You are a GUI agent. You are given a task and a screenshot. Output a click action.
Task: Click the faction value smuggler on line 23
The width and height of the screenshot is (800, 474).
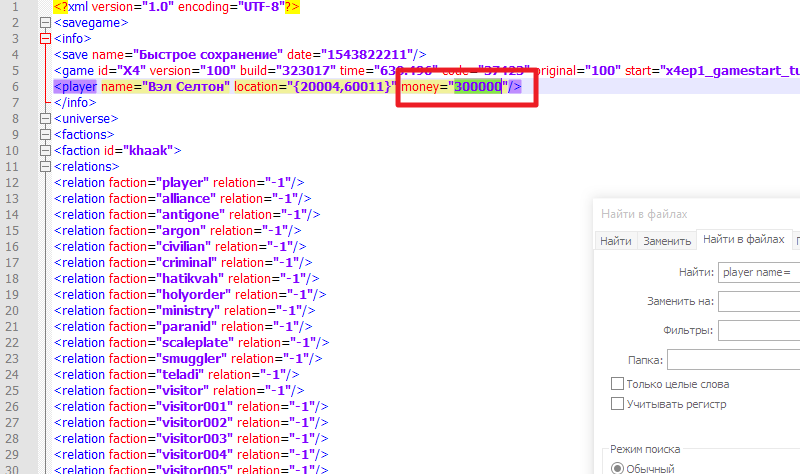coord(192,359)
